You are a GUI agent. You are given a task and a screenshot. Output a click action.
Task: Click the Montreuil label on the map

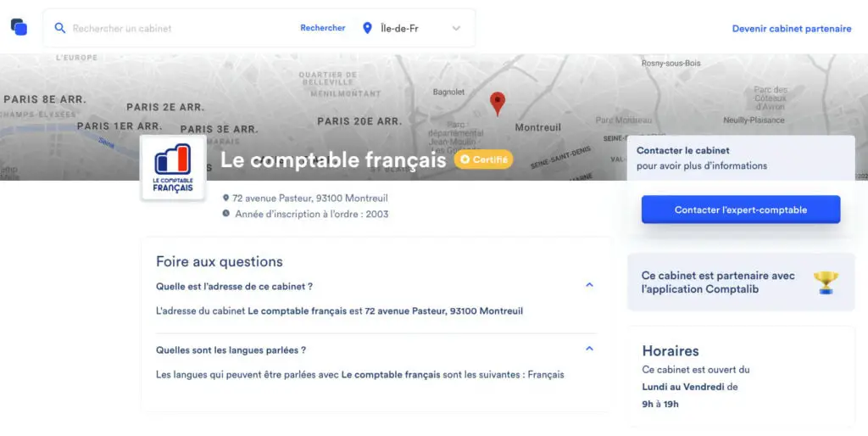(537, 127)
